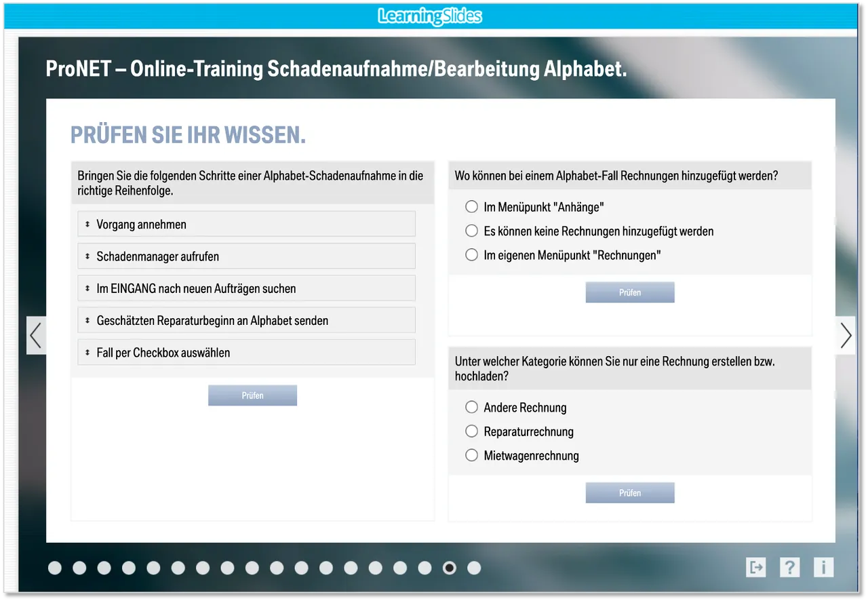Select 'Im eigenen Menüpunkt "Rechnungen"' option

pyautogui.click(x=472, y=255)
